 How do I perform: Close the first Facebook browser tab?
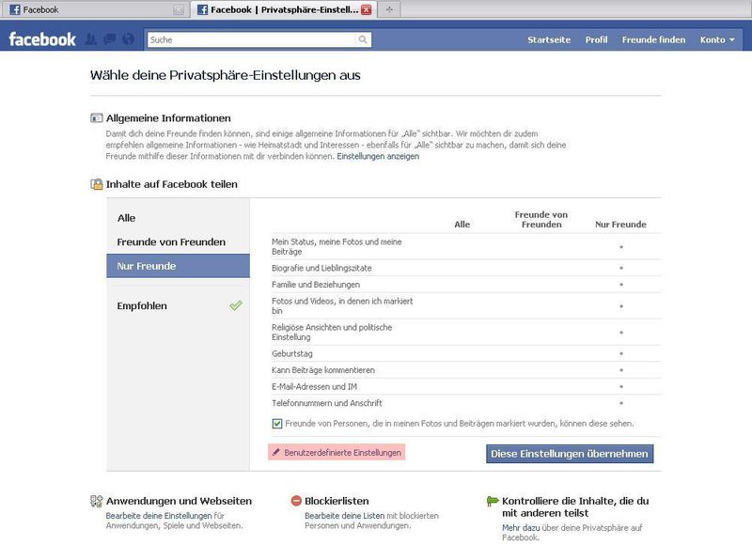(x=179, y=9)
